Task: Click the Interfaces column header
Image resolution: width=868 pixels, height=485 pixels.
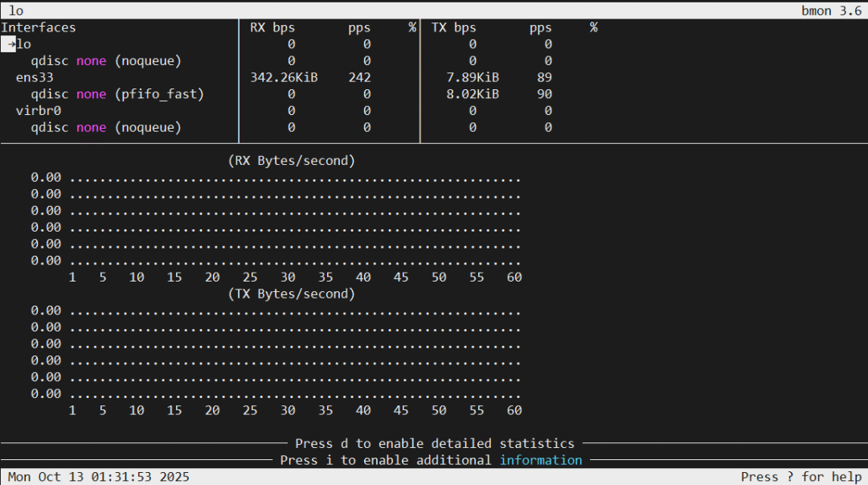Action: click(x=39, y=27)
